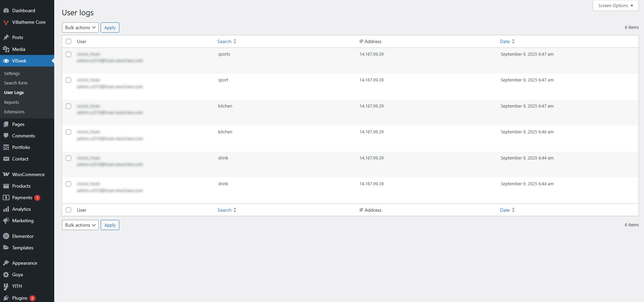Select the first kitchen log row checkbox

click(x=68, y=106)
